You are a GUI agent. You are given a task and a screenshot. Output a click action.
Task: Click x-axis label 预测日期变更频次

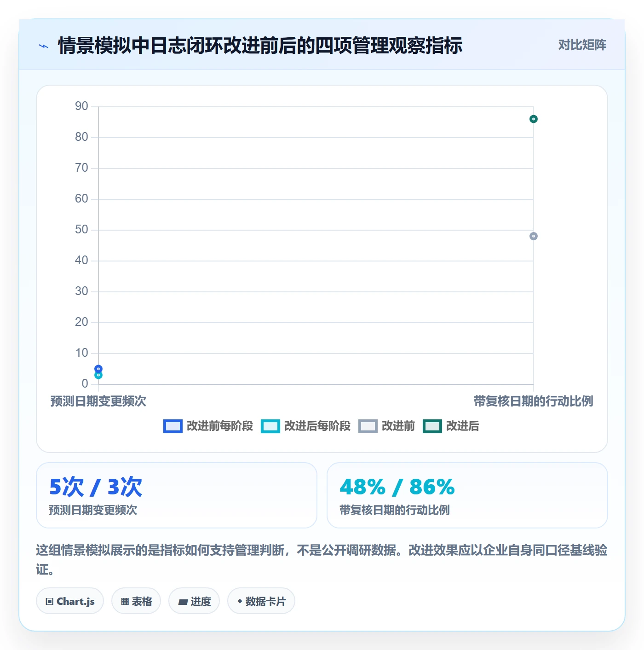[98, 401]
